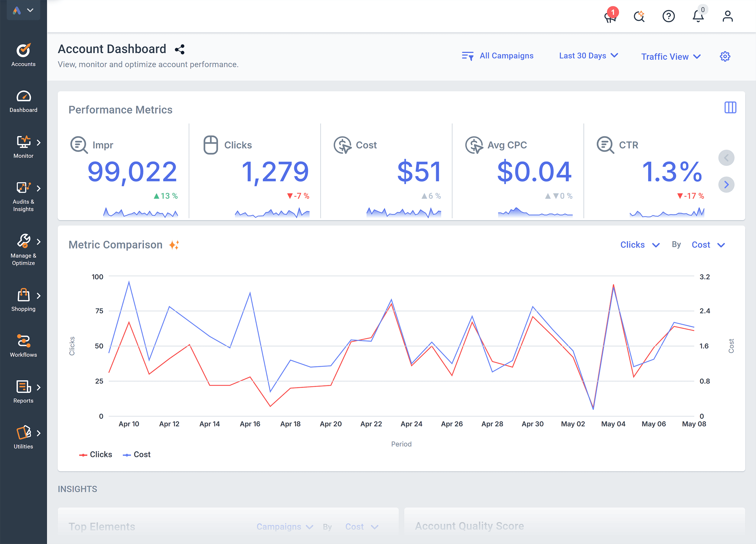The height and width of the screenshot is (544, 756).
Task: Change the comparison metric using the Clicks dropdown
Action: (639, 245)
